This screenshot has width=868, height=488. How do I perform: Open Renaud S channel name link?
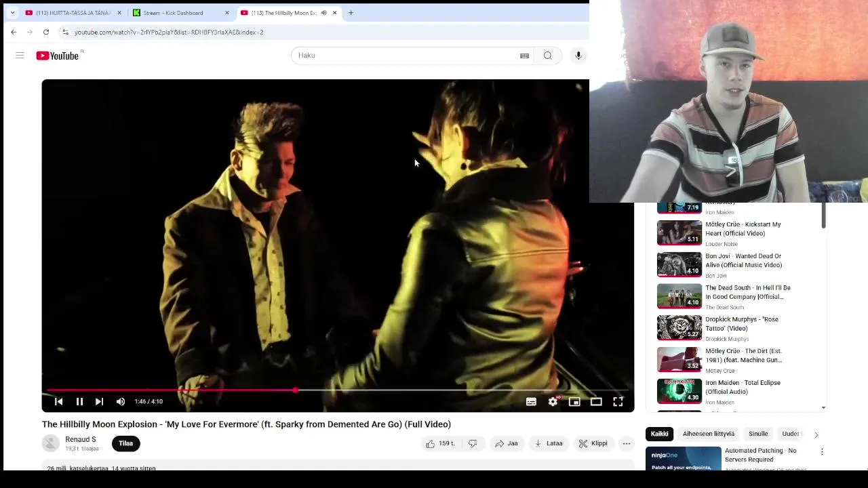(x=81, y=439)
